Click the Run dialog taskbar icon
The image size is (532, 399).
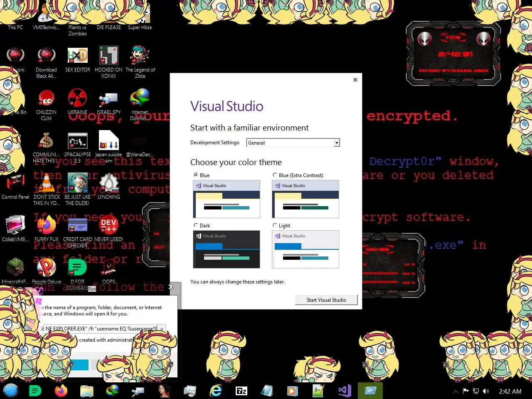point(370,391)
